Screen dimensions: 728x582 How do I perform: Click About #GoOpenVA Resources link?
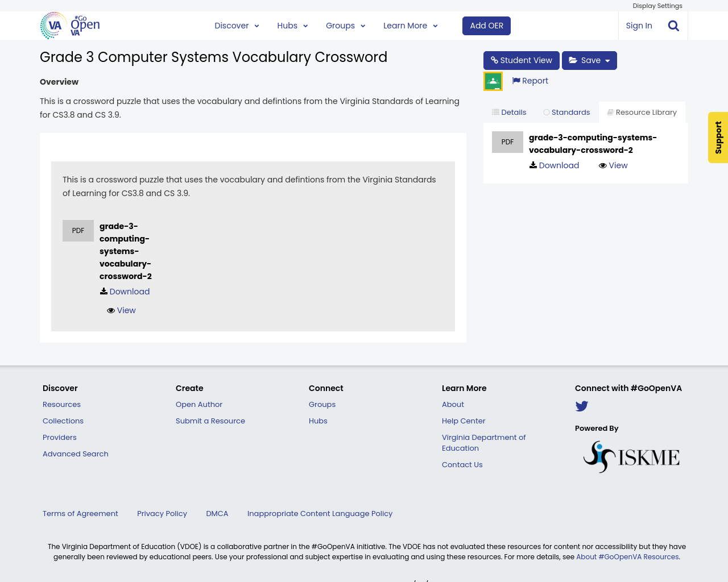[627, 556]
